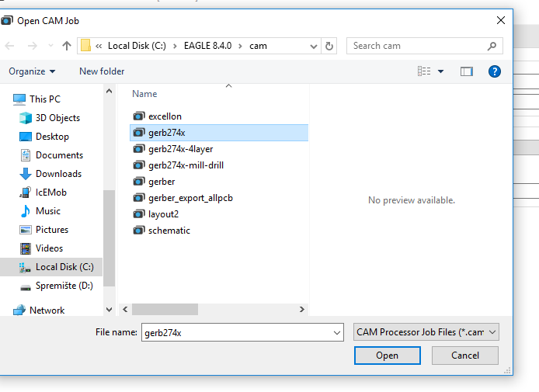
Task: Click the navigation pane vertical scrollbar thumb
Action: pyautogui.click(x=109, y=238)
